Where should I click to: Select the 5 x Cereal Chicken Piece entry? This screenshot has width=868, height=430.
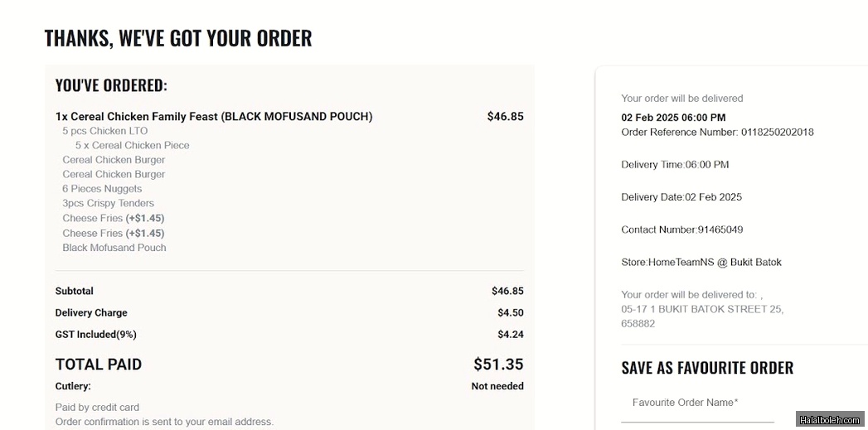(x=133, y=145)
